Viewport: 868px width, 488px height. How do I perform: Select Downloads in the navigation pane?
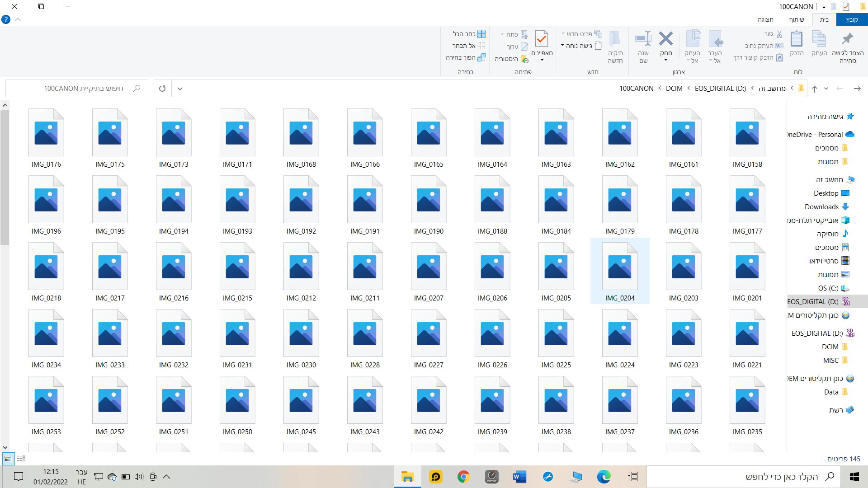[x=821, y=207]
